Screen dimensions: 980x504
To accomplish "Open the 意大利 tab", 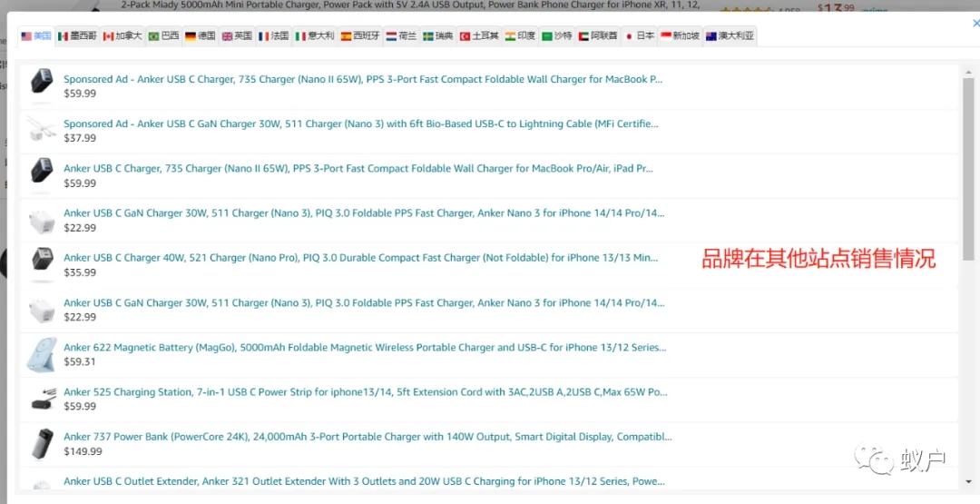I will point(315,36).
